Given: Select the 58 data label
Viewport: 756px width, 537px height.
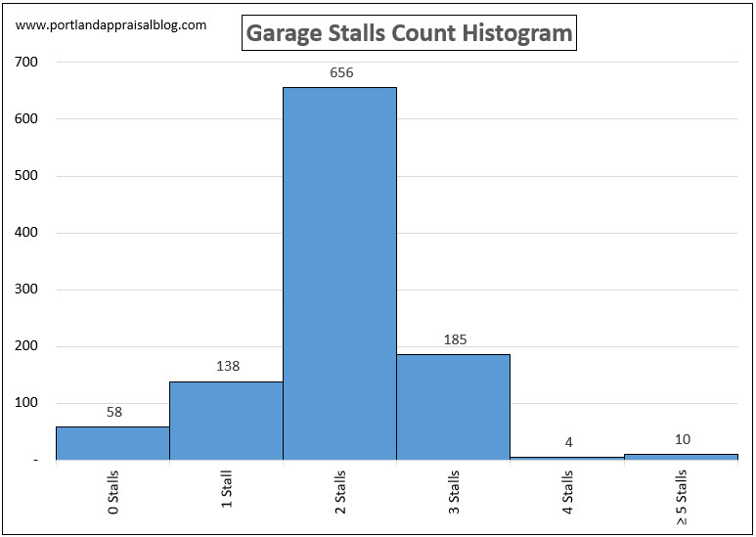Looking at the screenshot, I should pyautogui.click(x=113, y=412).
